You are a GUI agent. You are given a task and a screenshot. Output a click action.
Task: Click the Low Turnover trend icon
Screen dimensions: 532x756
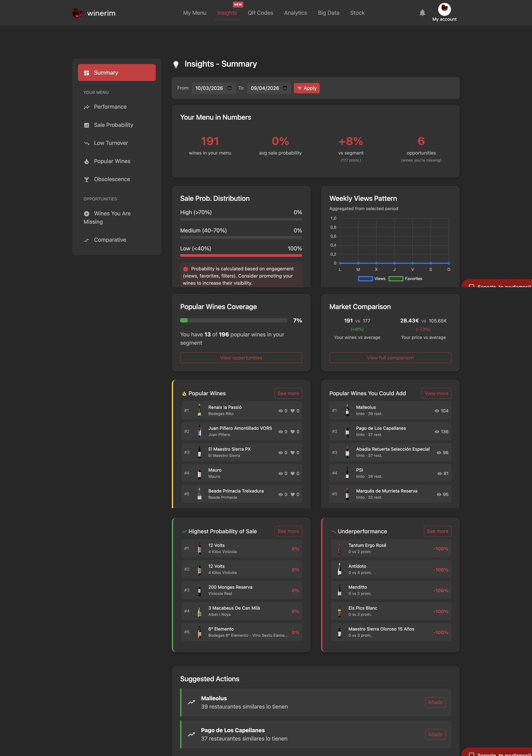(x=87, y=143)
